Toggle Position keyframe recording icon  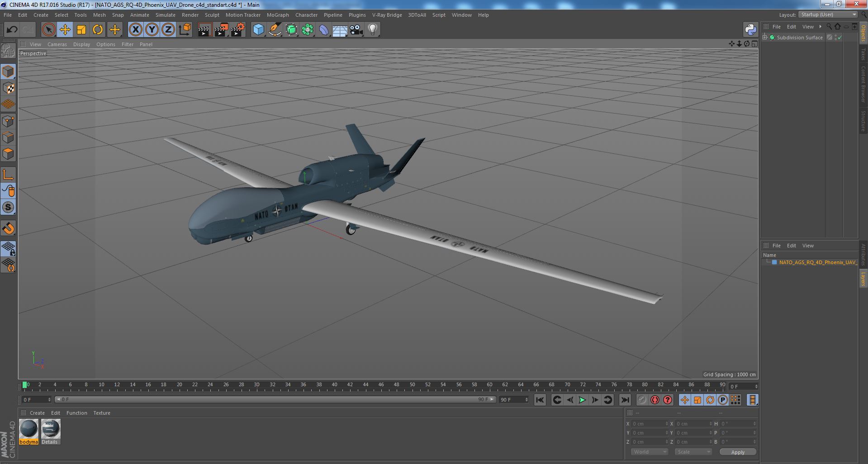(684, 400)
